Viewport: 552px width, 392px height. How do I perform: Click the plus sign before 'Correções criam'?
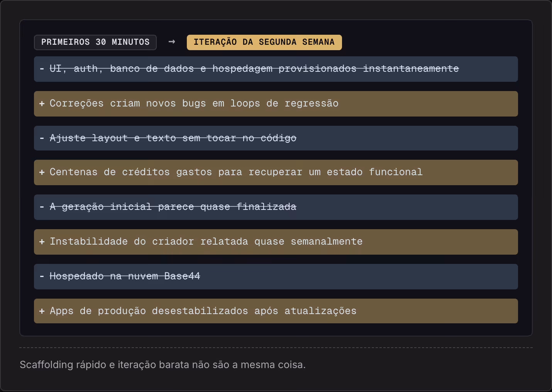(x=42, y=103)
